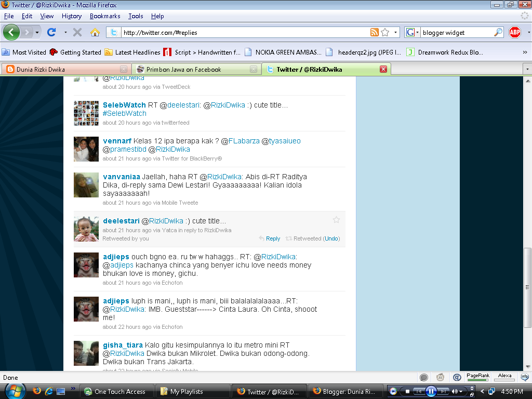
Task: Click the address bar URL field
Action: pyautogui.click(x=244, y=33)
